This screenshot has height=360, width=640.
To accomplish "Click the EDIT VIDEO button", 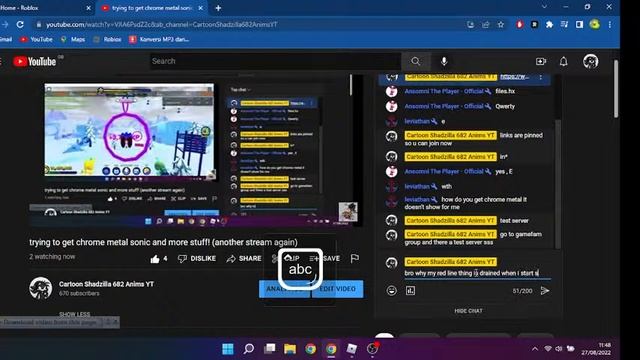I will (x=338, y=289).
